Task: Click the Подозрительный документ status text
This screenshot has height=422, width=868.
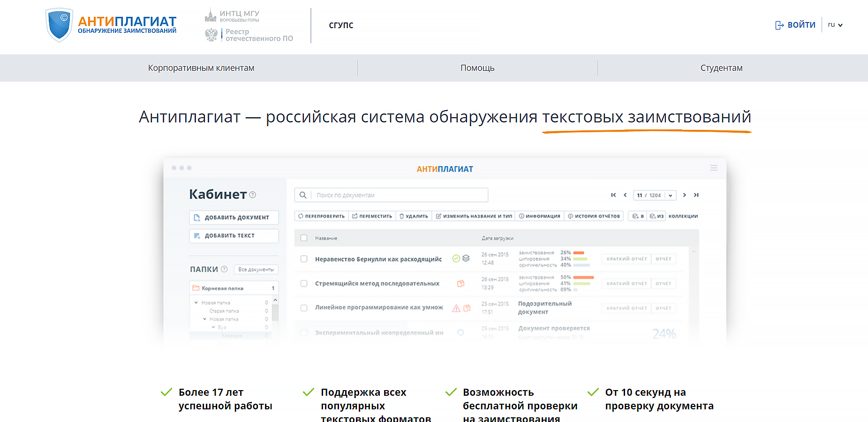Action: pos(545,308)
